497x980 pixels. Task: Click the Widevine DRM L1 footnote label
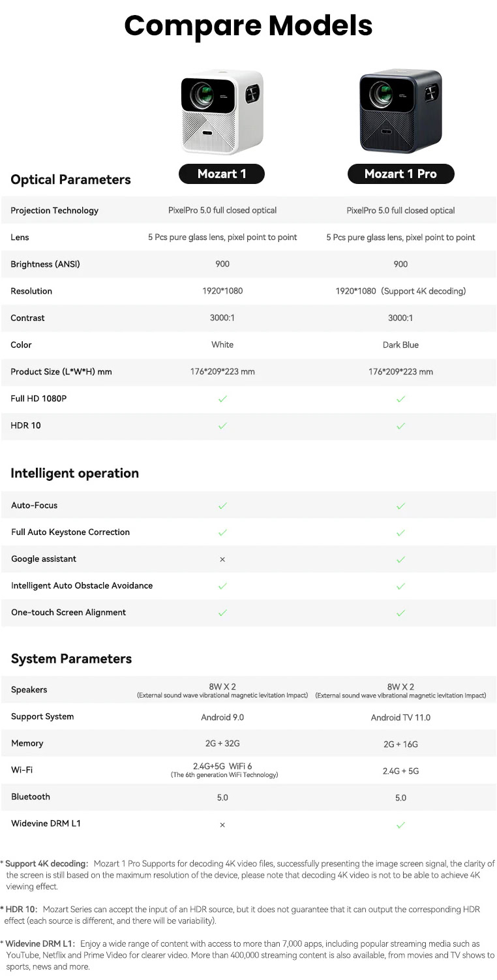click(42, 943)
